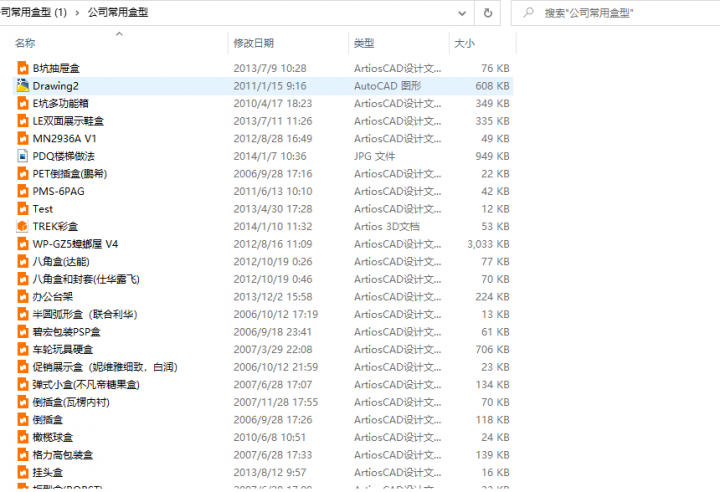Open the address bar history dropdown

click(x=462, y=13)
